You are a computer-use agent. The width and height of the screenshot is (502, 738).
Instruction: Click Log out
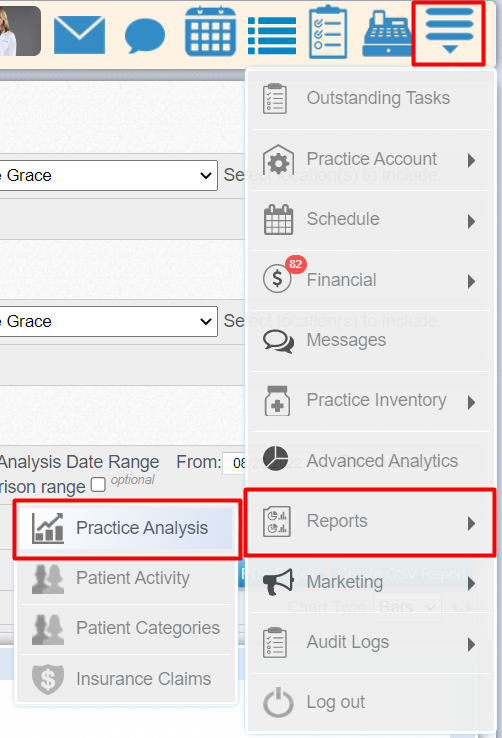click(x=371, y=702)
